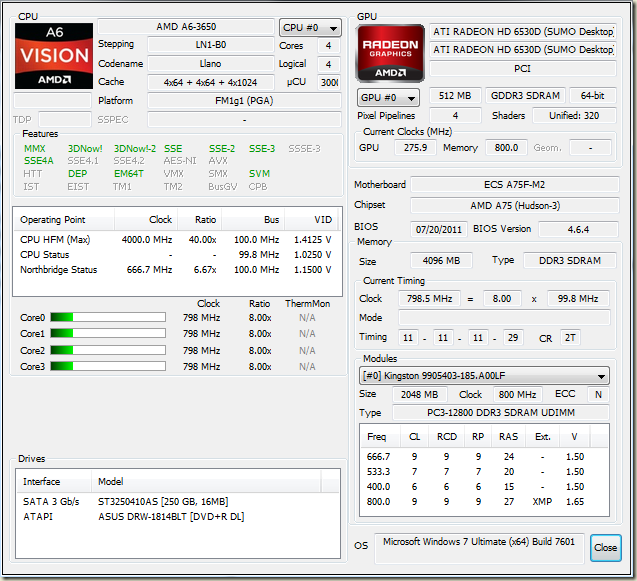The height and width of the screenshot is (581, 637).
Task: Click the first ATI RADEON HD 6530D field
Action: 523,32
